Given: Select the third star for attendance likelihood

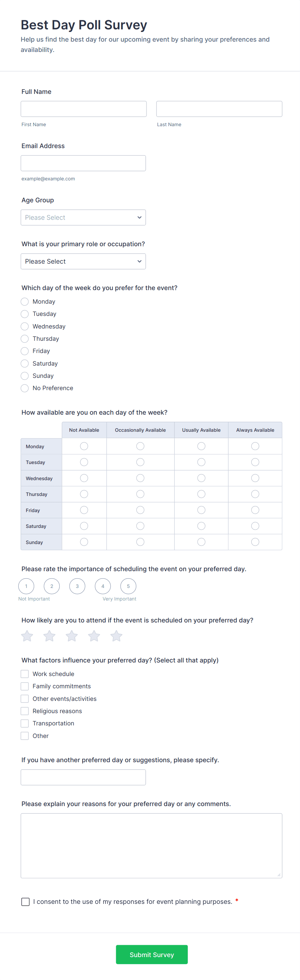Looking at the screenshot, I should pyautogui.click(x=72, y=636).
